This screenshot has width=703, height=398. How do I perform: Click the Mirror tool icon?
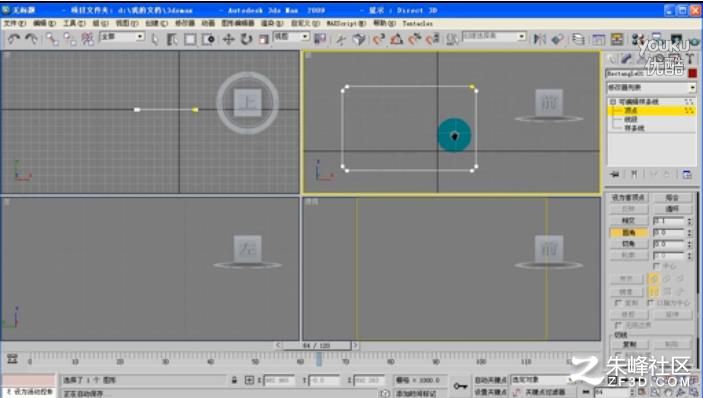(539, 39)
